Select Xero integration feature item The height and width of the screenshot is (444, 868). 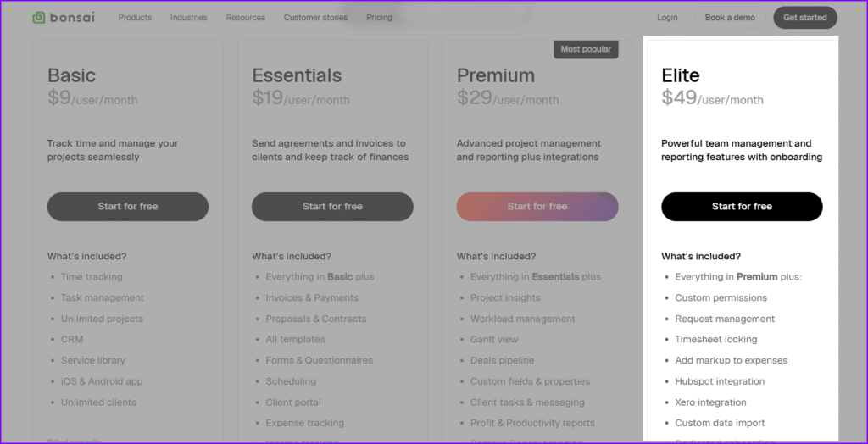coord(710,402)
